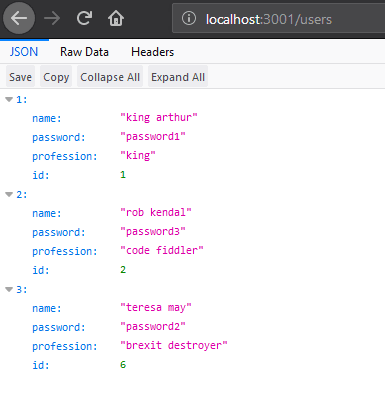Collapse the node labeled 1
Screen dimensions: 385x412
9,99
